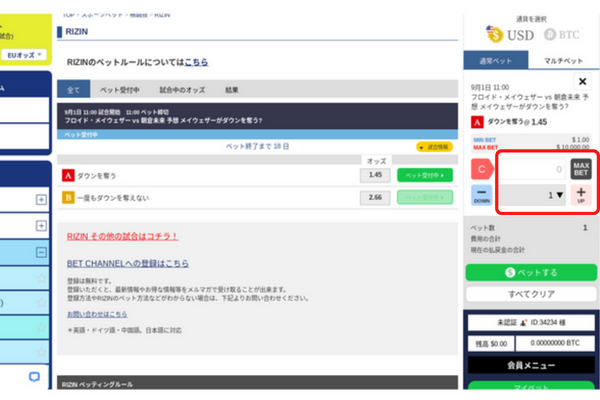Select the 試合中のオッズ tab
The image size is (600, 400).
182,90
